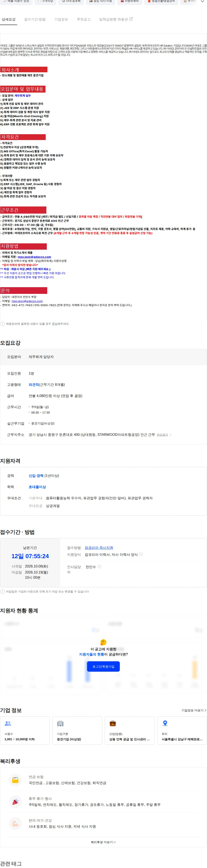Open the 서울특별시 강남구 테헤란로 location card

(182, 731)
